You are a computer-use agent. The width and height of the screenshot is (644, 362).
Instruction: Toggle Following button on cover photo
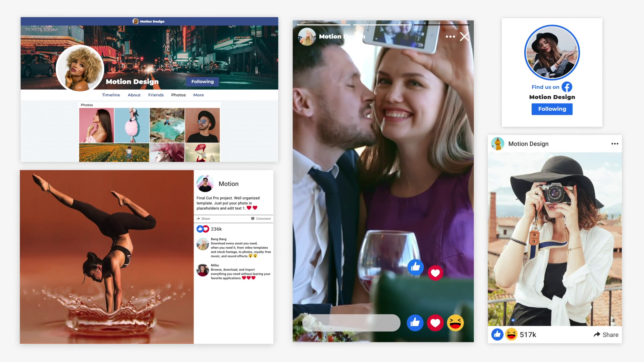(x=202, y=81)
